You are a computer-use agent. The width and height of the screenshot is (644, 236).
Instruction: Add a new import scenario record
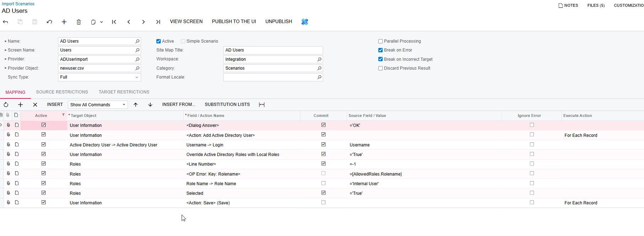(64, 22)
